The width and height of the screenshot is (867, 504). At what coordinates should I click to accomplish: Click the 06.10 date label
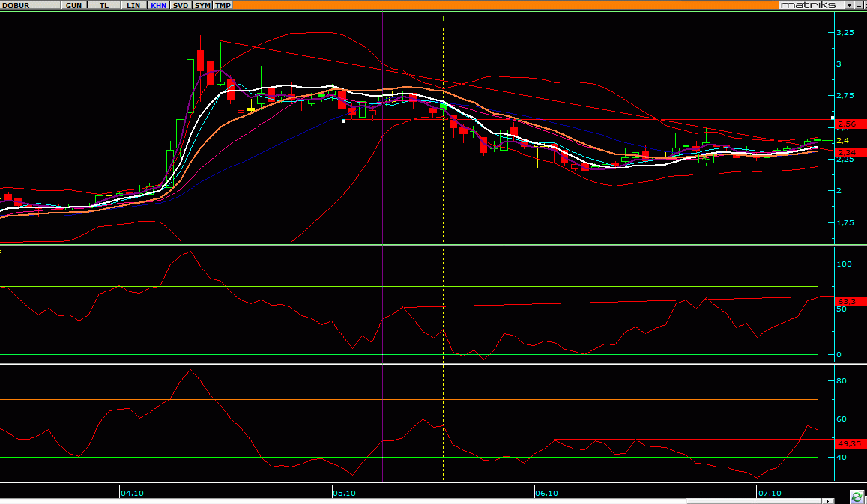(547, 493)
